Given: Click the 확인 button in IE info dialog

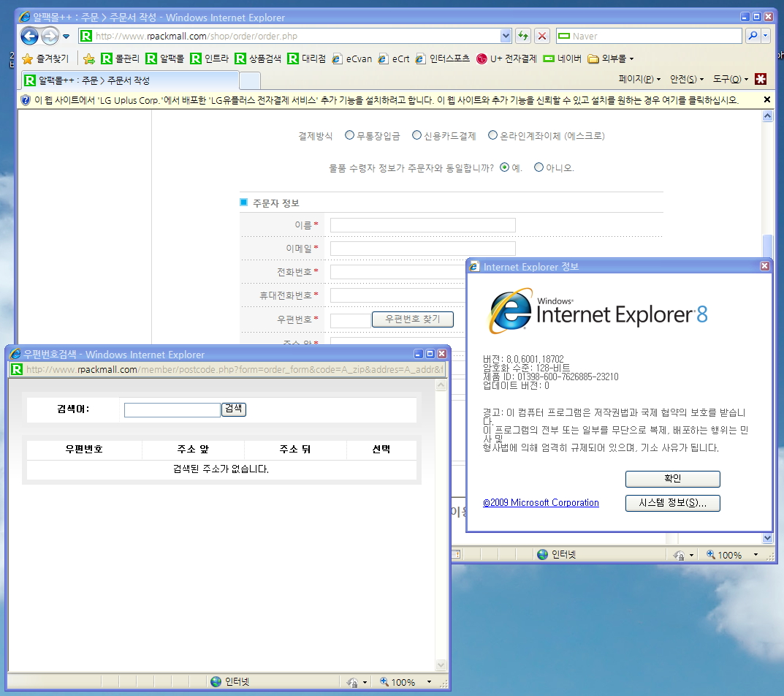Looking at the screenshot, I should pos(672,479).
